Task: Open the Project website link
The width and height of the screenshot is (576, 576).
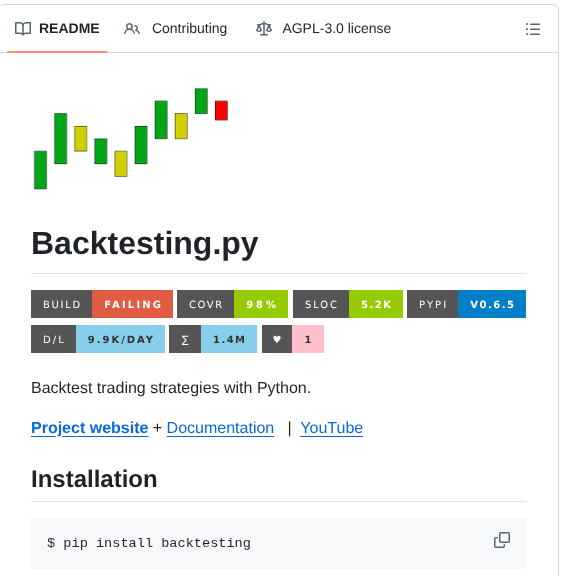Action: (x=90, y=428)
